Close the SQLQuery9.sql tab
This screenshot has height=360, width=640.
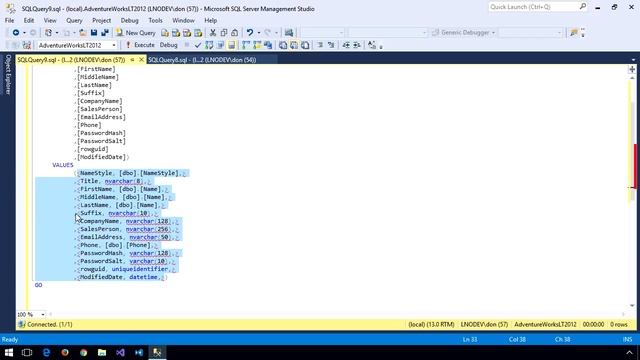[x=141, y=60]
